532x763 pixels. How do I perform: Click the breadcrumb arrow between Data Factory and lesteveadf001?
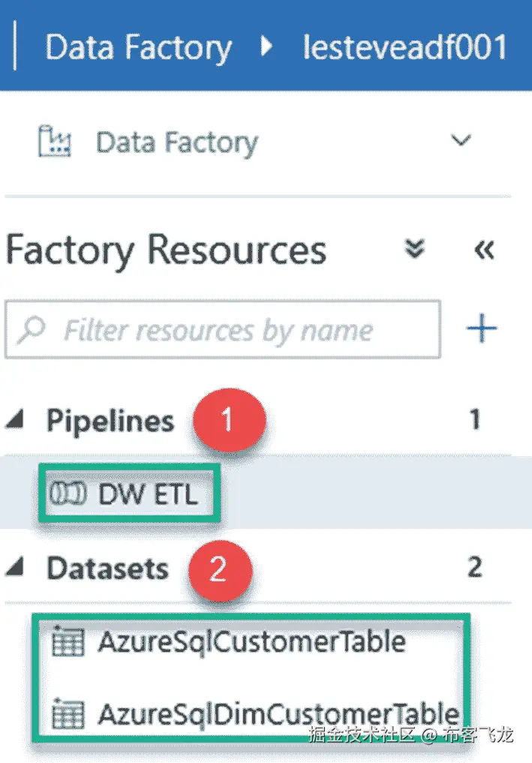coord(266,47)
